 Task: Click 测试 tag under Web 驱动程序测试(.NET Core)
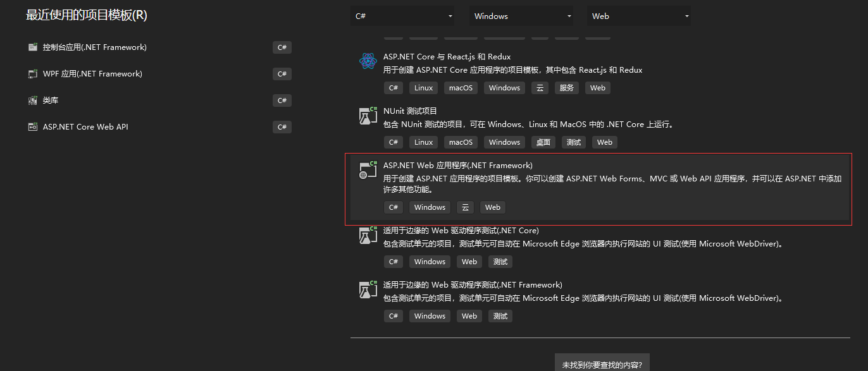(x=500, y=262)
